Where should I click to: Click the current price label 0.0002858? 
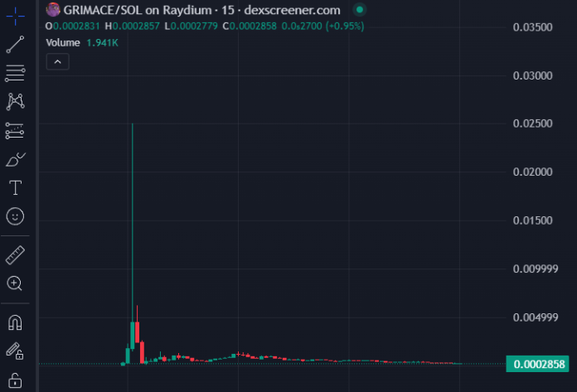[x=539, y=364]
